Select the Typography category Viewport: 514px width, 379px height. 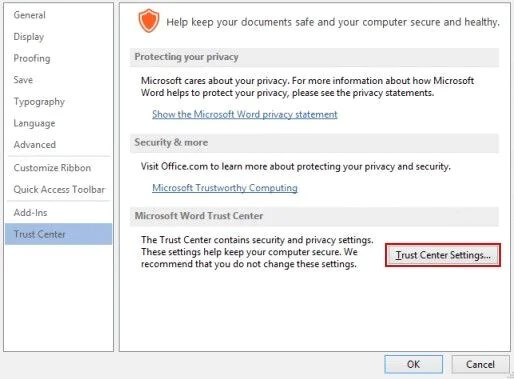(39, 102)
